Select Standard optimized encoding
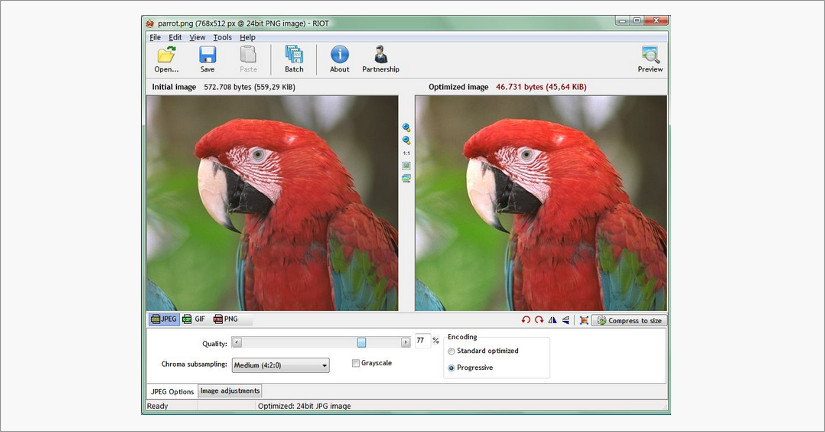This screenshot has height=432, width=825. [x=452, y=352]
